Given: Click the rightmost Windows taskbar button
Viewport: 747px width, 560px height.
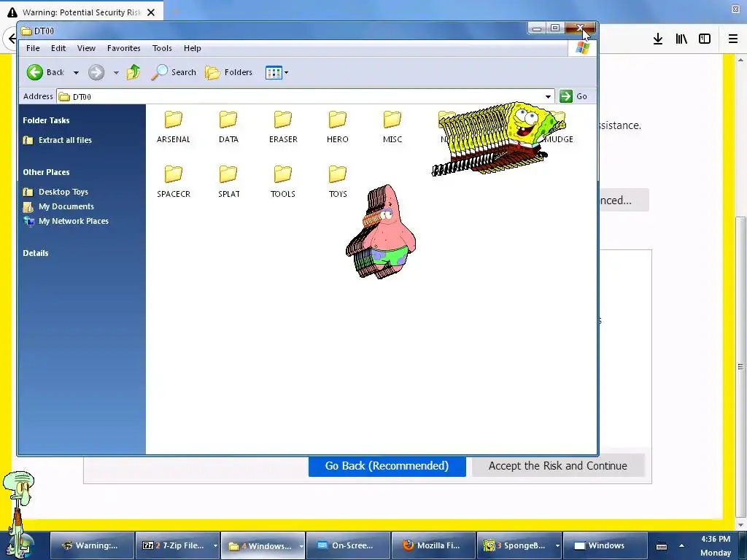Looking at the screenshot, I should click(605, 545).
